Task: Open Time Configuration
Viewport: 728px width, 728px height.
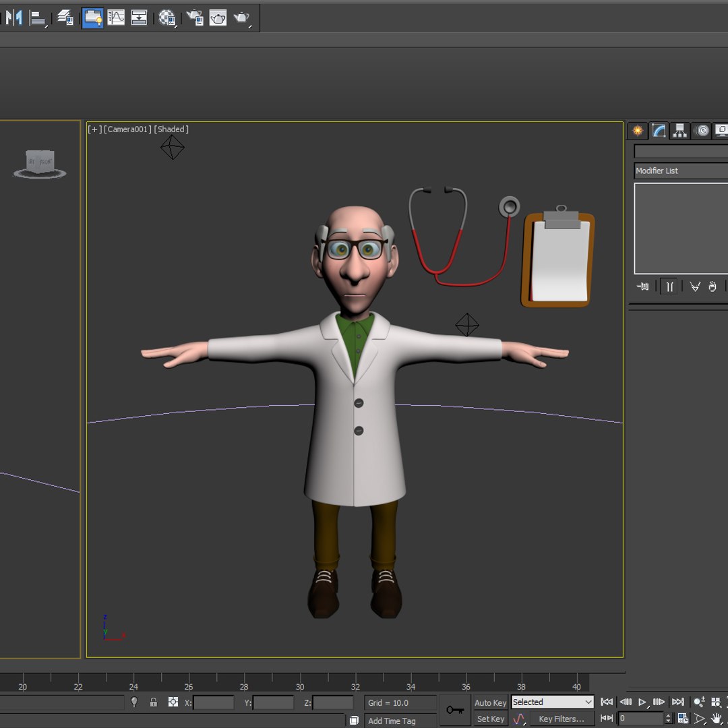Action: point(683,719)
